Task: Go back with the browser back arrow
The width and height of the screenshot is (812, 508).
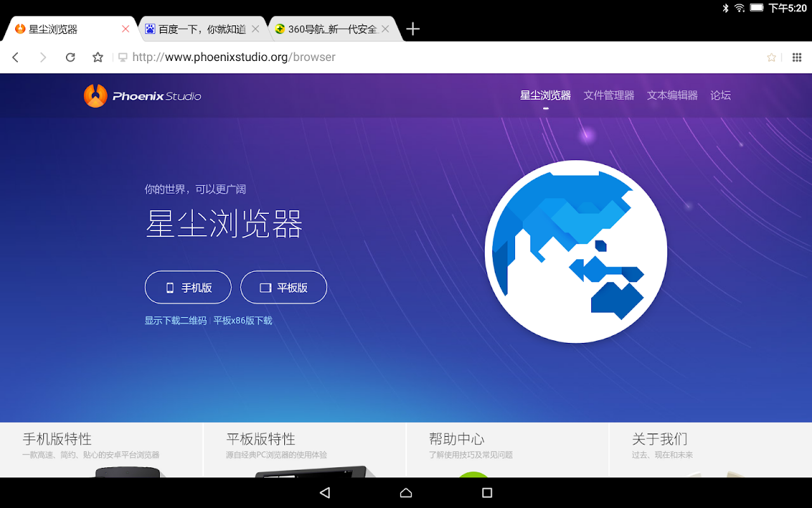Action: click(16, 57)
